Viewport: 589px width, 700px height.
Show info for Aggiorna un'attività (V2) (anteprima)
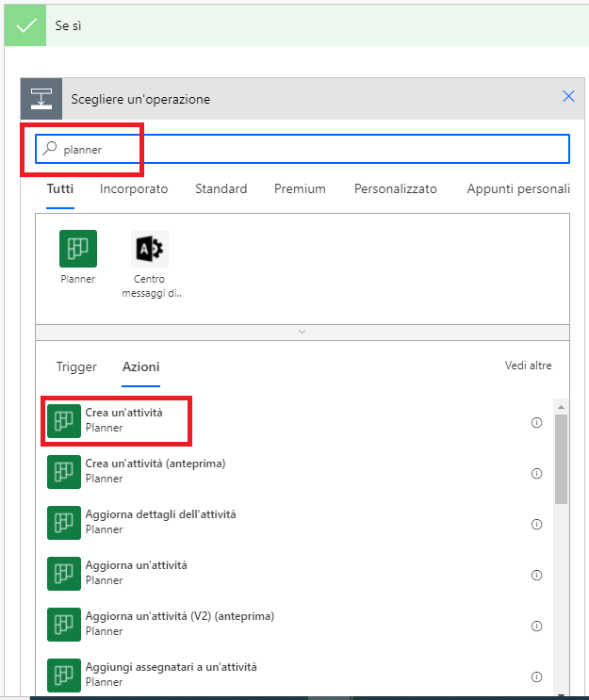click(537, 626)
